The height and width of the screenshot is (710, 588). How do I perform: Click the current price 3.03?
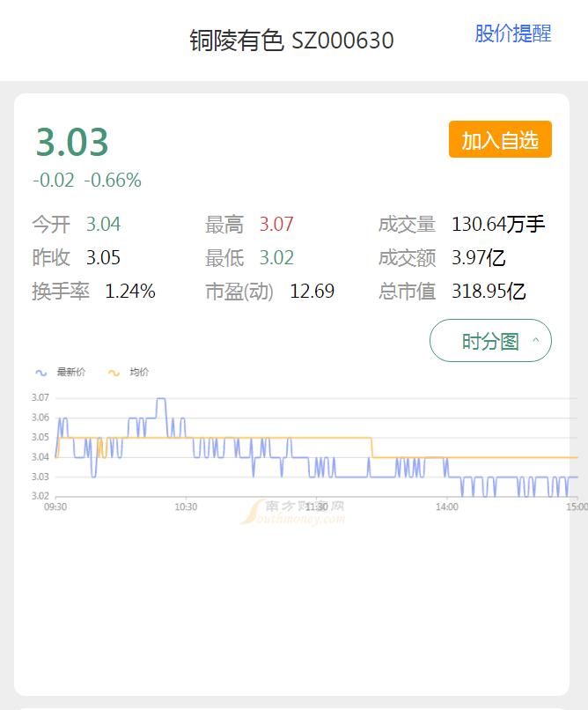72,142
